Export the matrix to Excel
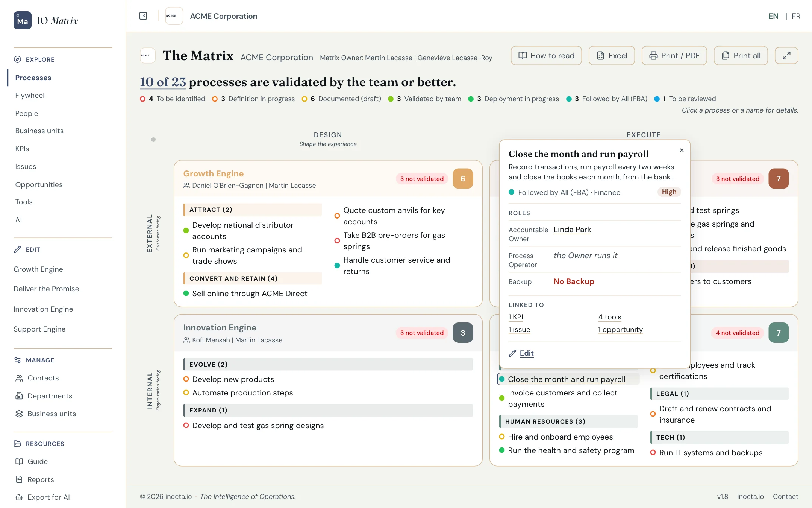 pyautogui.click(x=612, y=56)
